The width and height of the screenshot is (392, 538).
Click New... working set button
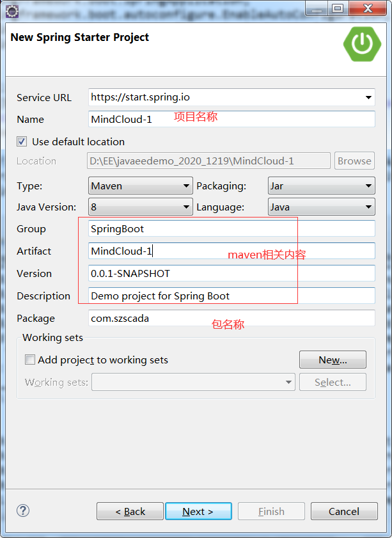(x=333, y=360)
